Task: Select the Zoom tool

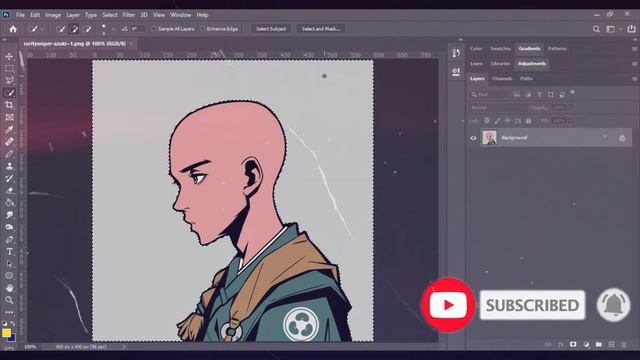Action: (x=9, y=300)
